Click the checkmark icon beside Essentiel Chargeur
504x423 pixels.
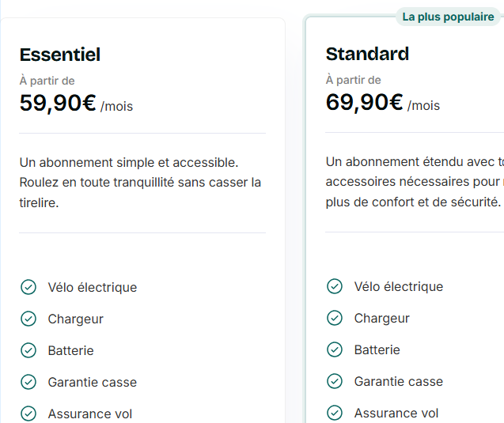pos(28,319)
